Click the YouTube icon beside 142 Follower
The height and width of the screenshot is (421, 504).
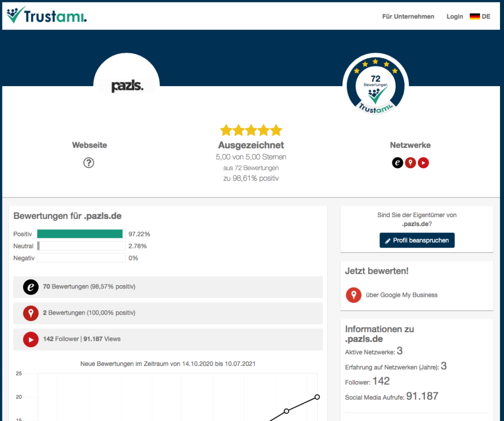(31, 339)
